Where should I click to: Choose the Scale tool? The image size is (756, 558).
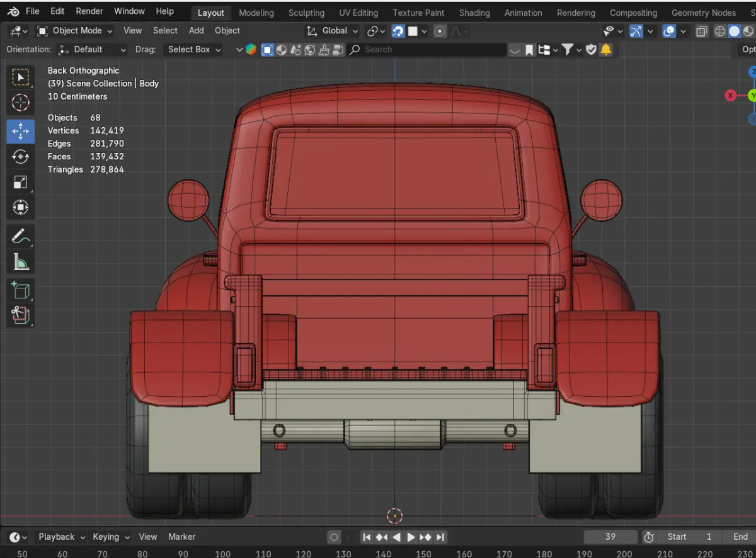point(21,183)
